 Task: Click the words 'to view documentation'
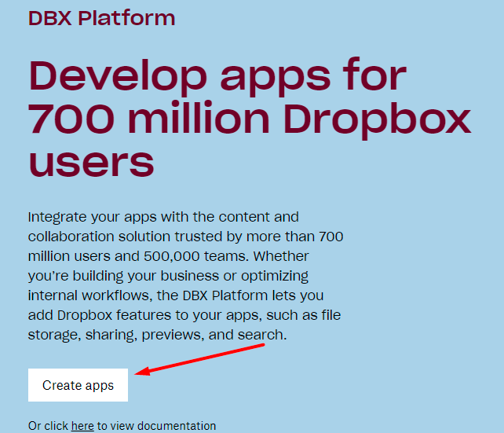pyautogui.click(x=156, y=426)
